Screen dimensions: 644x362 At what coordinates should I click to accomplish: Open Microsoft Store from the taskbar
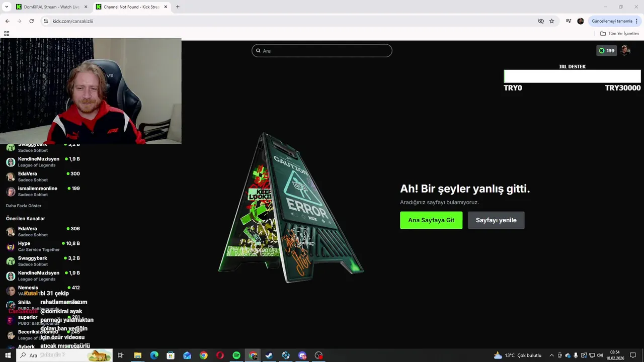171,355
